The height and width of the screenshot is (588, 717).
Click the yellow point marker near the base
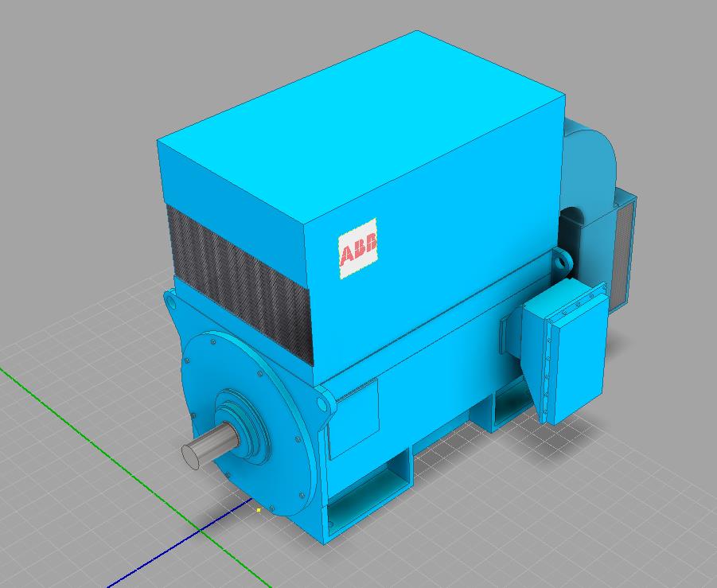point(259,510)
